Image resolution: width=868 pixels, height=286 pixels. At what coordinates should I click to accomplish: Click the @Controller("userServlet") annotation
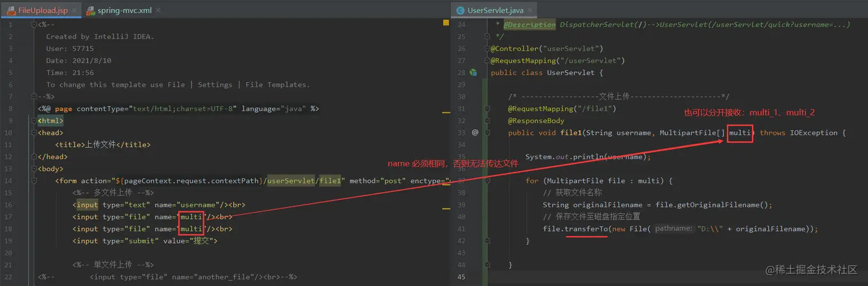point(547,49)
